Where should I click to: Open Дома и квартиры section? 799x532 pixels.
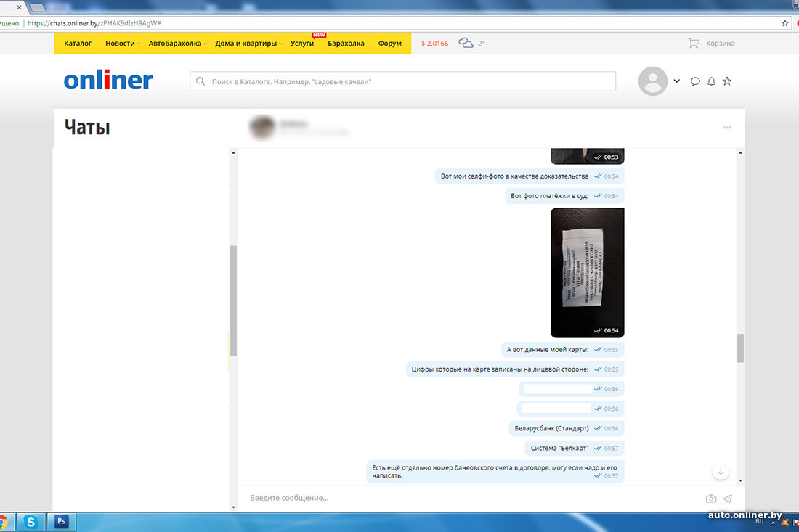click(x=246, y=44)
